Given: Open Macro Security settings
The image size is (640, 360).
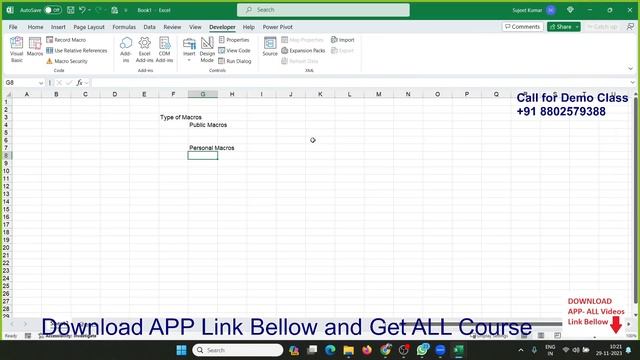Looking at the screenshot, I should (x=67, y=61).
